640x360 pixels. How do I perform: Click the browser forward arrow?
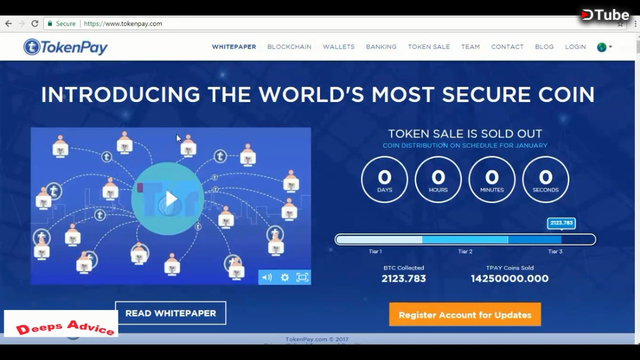[x=22, y=24]
